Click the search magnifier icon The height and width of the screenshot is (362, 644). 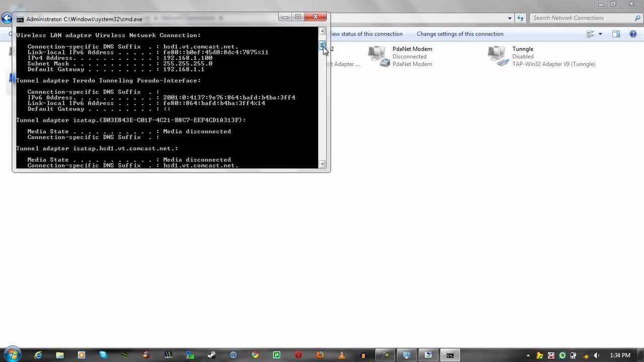pos(637,18)
